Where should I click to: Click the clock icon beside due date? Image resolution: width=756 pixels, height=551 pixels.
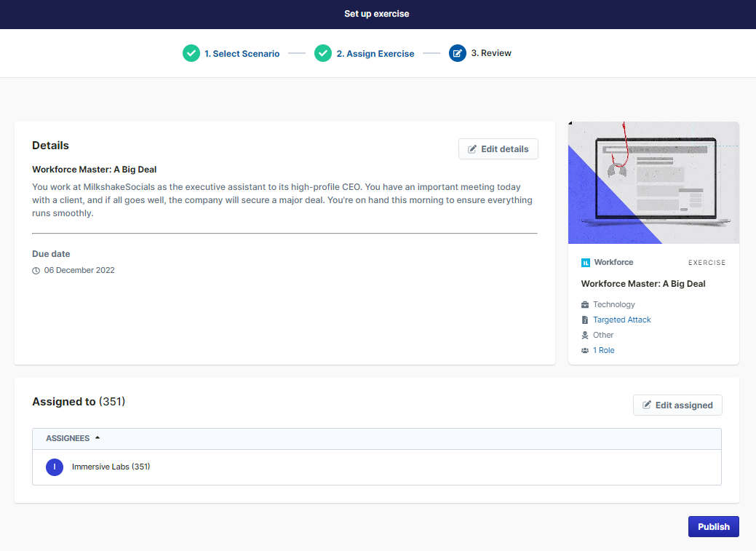click(36, 271)
